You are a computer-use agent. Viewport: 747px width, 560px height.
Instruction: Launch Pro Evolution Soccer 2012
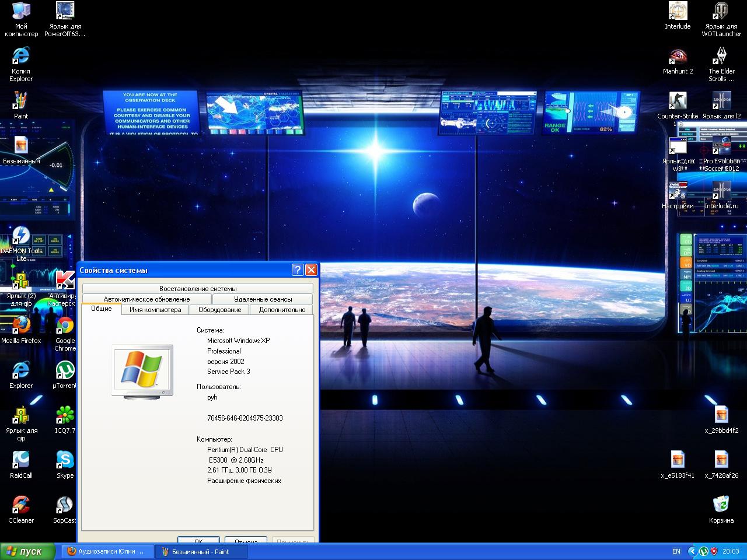point(721,147)
